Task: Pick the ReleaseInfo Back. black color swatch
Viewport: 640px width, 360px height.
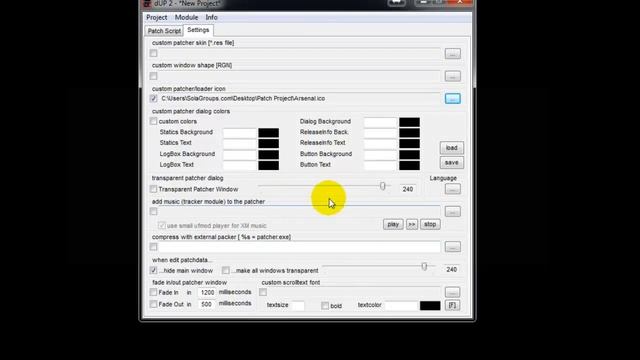Action: [409, 133]
